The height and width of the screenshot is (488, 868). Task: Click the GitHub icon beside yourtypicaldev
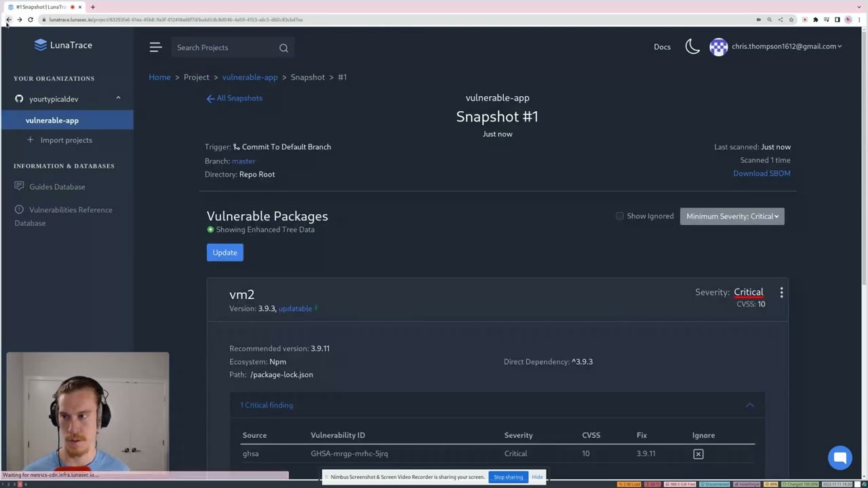click(19, 99)
